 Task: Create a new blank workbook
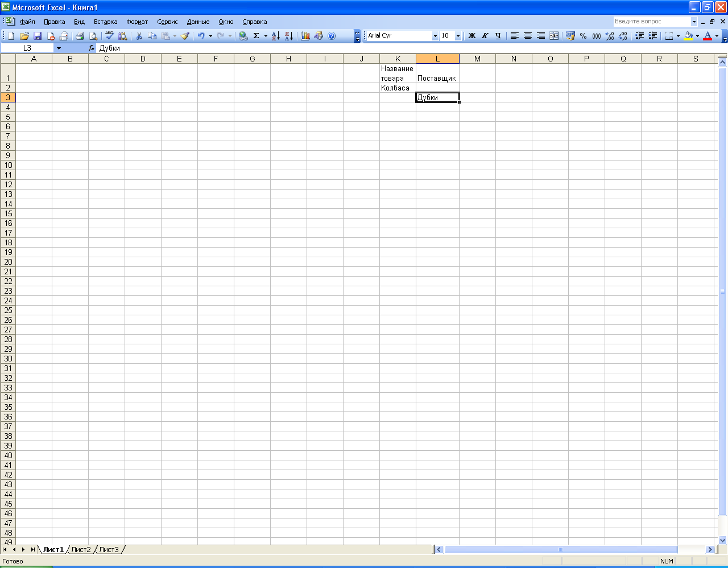point(11,36)
